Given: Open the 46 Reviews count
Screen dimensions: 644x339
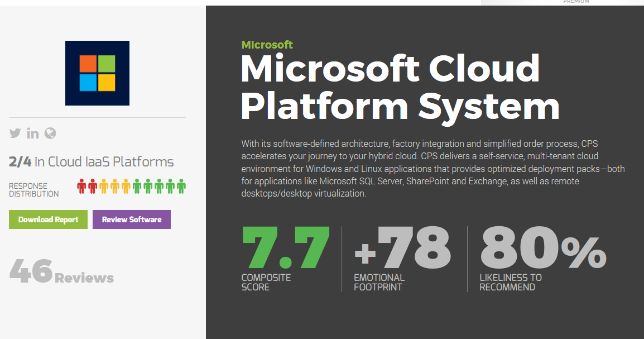Looking at the screenshot, I should coord(61,271).
